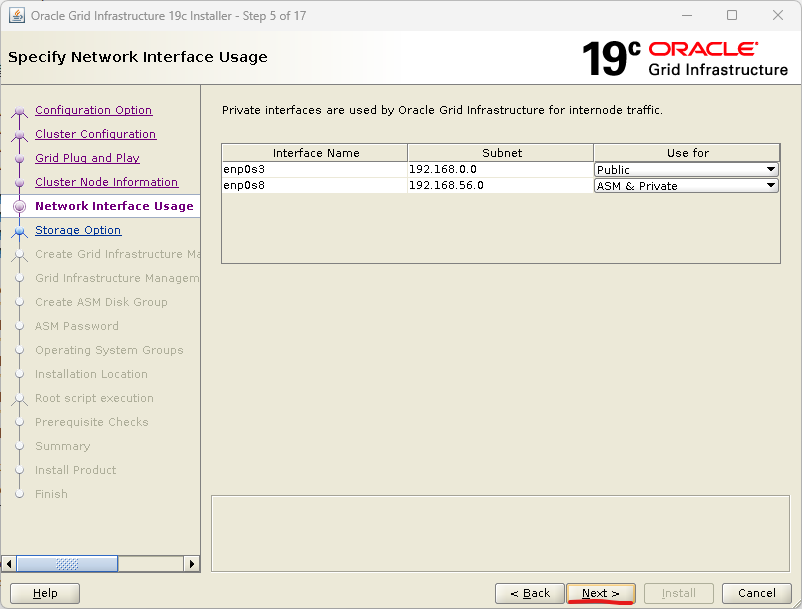Viewport: 802px width, 609px height.
Task: Open Use for dropdown for enp0s8
Action: (686, 186)
